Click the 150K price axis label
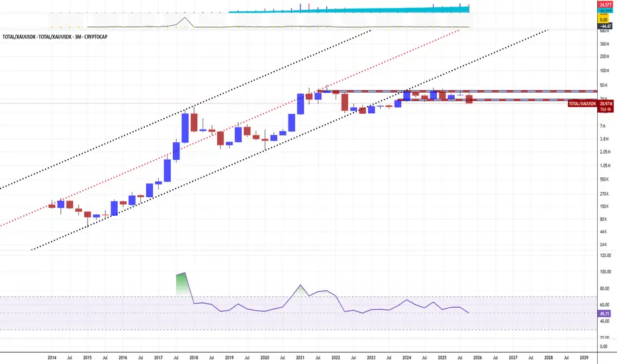 click(604, 206)
